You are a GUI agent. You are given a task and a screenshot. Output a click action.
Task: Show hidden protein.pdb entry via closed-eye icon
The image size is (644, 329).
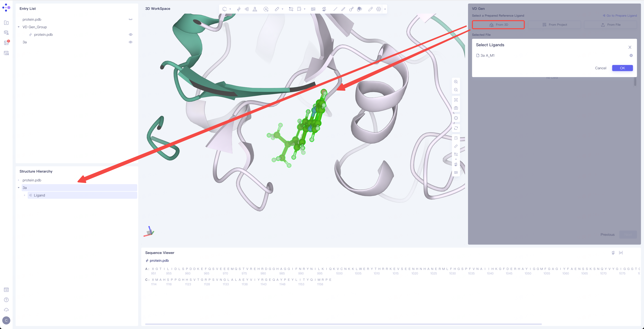click(x=131, y=19)
